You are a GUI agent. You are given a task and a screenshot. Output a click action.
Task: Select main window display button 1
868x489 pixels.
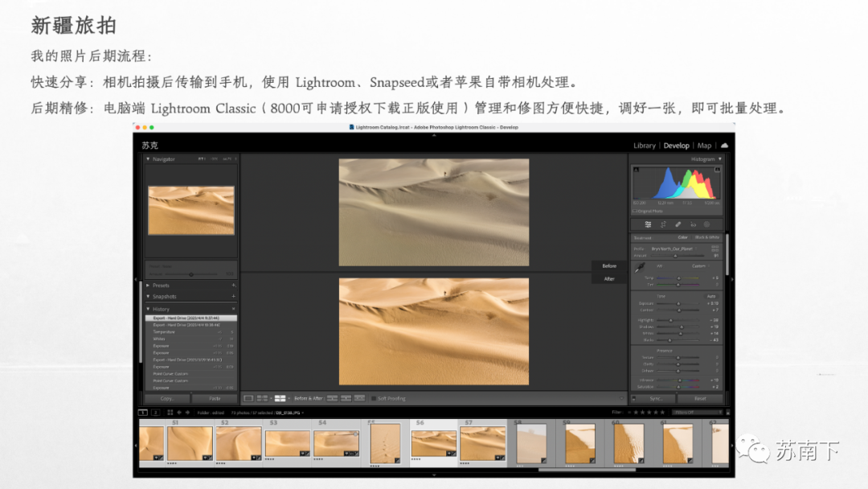(143, 413)
